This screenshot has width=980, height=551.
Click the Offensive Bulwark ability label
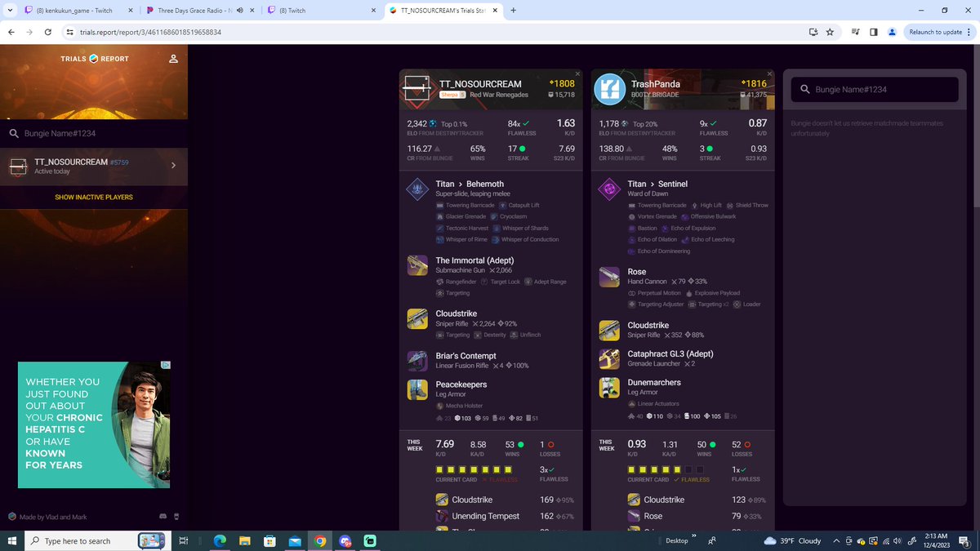713,216
